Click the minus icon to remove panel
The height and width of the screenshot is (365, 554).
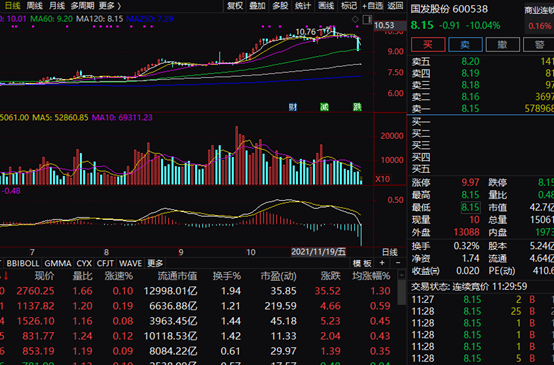click(398, 263)
